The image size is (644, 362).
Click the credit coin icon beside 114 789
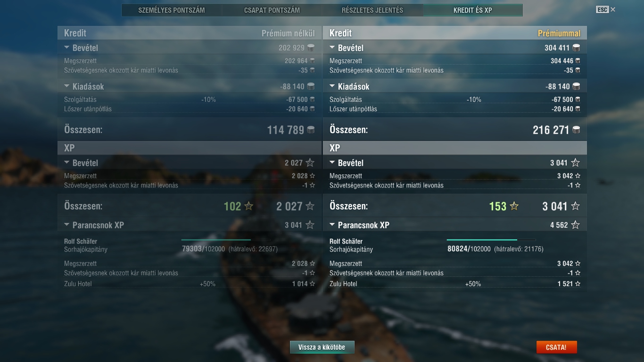(310, 130)
